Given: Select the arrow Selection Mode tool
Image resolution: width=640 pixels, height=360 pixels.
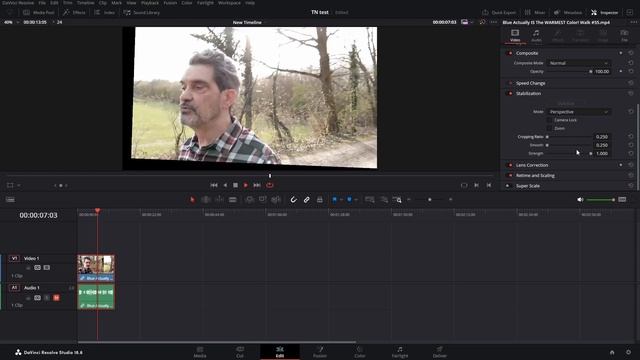Looking at the screenshot, I should (192, 200).
